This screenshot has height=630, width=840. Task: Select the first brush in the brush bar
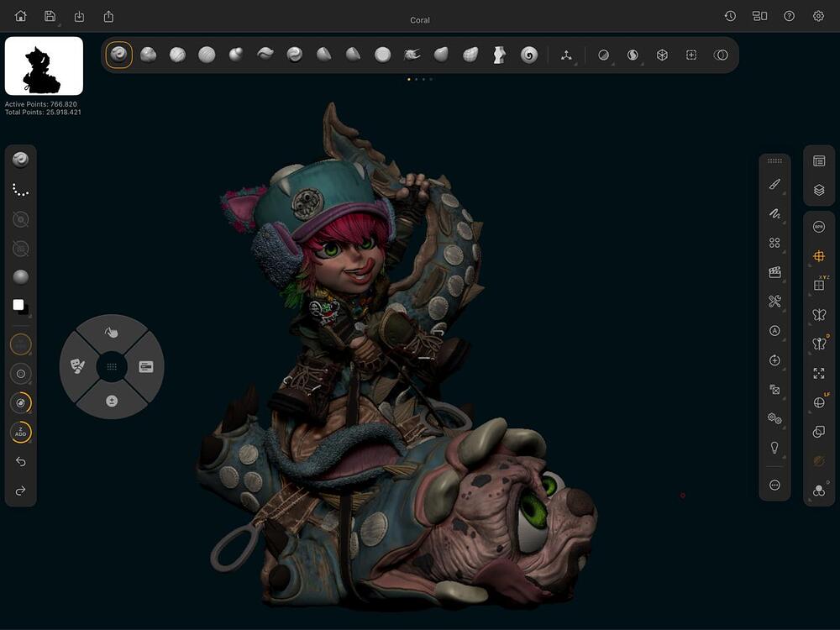point(119,55)
